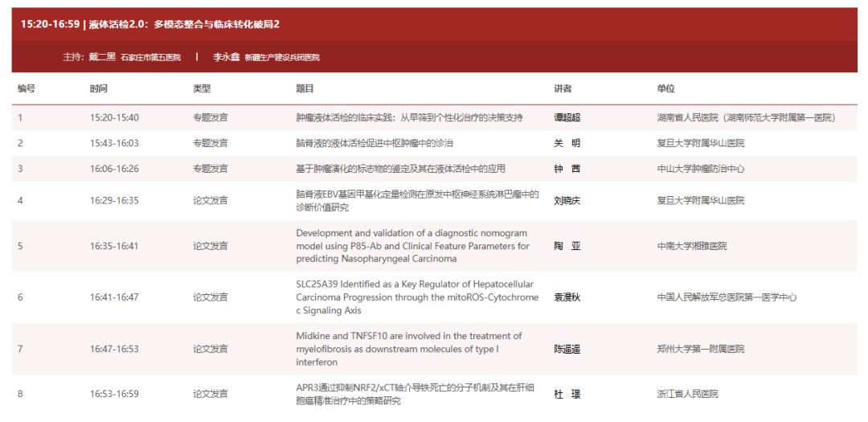The width and height of the screenshot is (868, 422).
Task: Click title Midkine and TNFSF10 myelofibrosis
Action: 409,349
